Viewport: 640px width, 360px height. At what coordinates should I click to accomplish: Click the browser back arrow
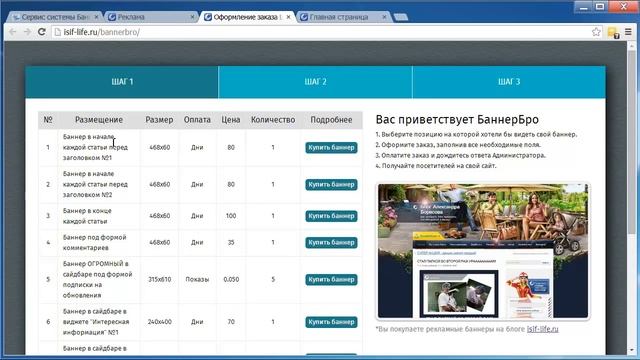13,32
